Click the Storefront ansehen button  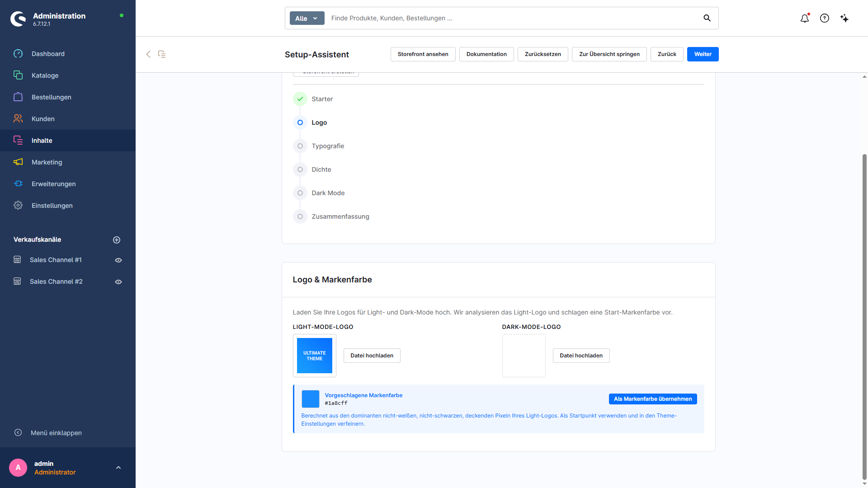[423, 54]
